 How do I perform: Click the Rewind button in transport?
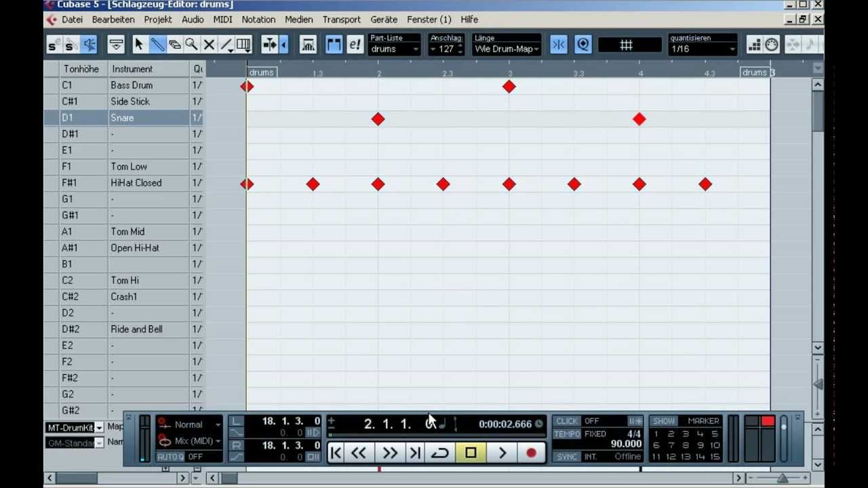coord(359,453)
